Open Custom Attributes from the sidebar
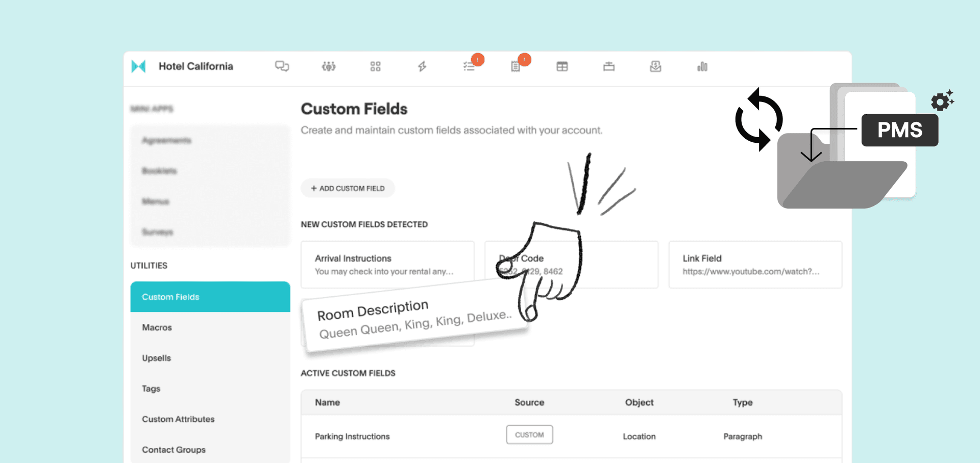The image size is (980, 463). [x=178, y=419]
